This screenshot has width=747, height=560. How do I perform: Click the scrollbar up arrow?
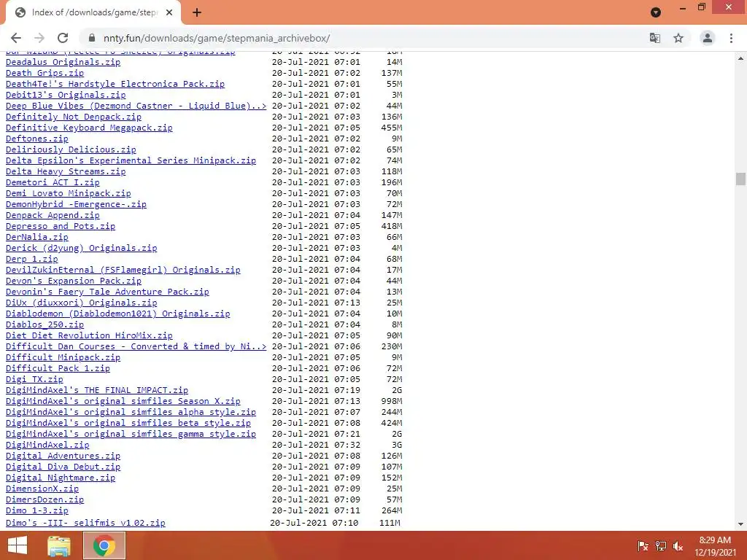click(x=740, y=58)
